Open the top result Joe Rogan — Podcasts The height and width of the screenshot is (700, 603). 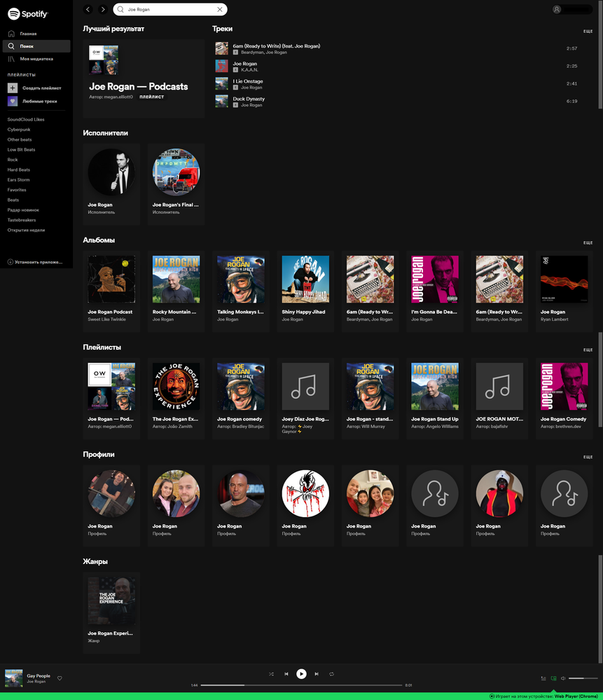click(x=144, y=78)
